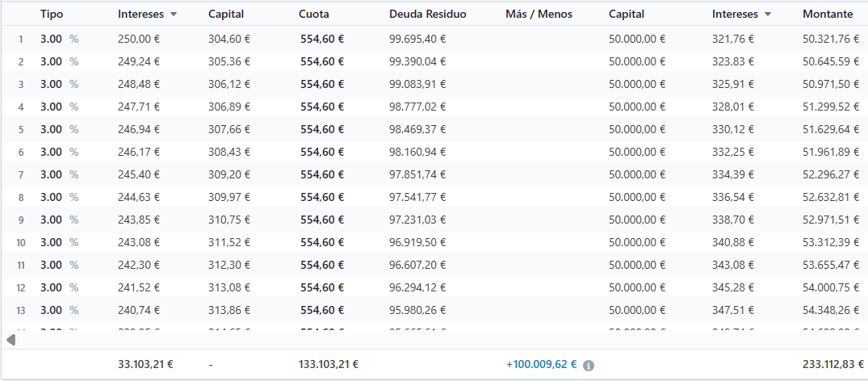Select residual debt 95.980,26 €
The width and height of the screenshot is (868, 381).
[417, 310]
